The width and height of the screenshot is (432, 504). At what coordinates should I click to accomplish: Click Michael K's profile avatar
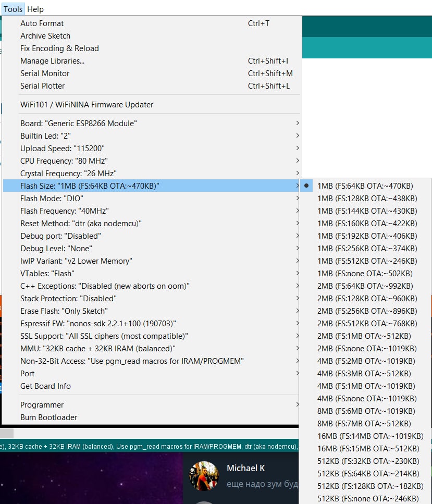point(204,476)
